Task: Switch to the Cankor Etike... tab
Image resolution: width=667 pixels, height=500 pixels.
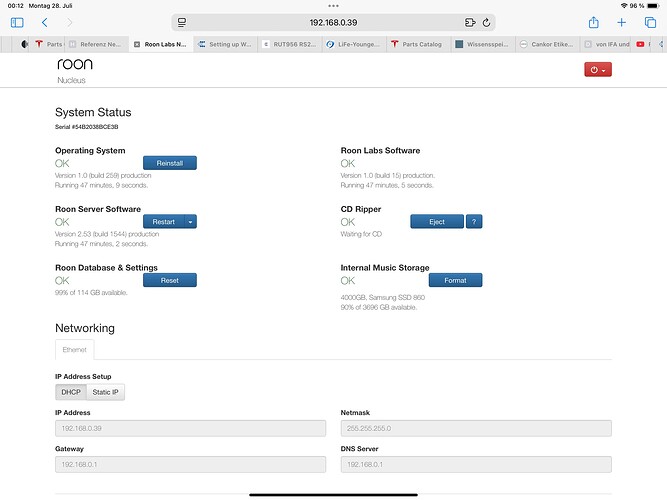Action: (547, 44)
